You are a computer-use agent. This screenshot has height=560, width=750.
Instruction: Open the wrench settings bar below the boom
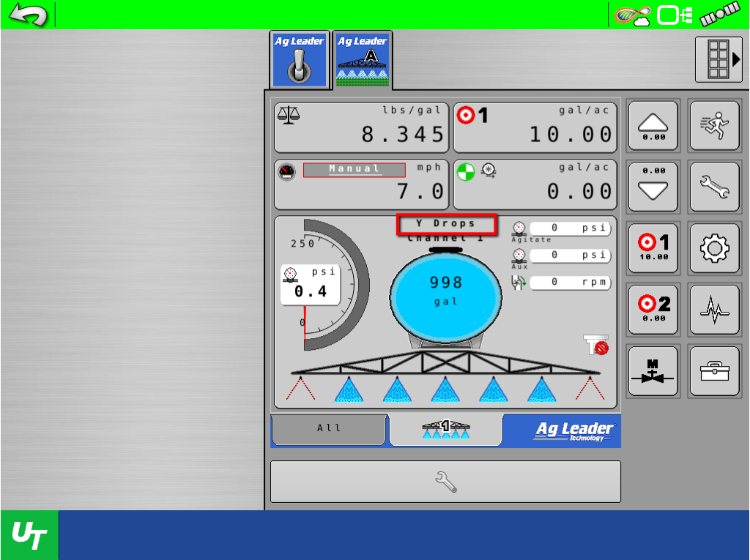point(445,482)
